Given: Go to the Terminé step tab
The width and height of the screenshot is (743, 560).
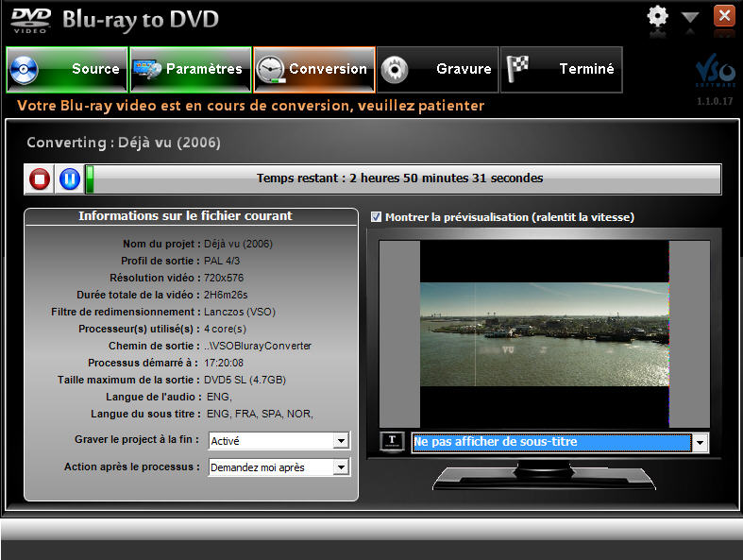Looking at the screenshot, I should point(562,69).
